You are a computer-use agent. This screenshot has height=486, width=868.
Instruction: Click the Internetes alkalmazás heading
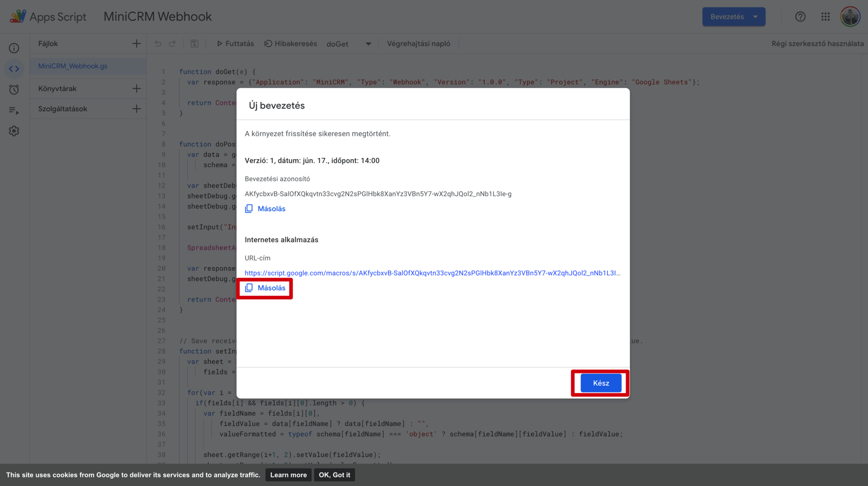point(281,240)
